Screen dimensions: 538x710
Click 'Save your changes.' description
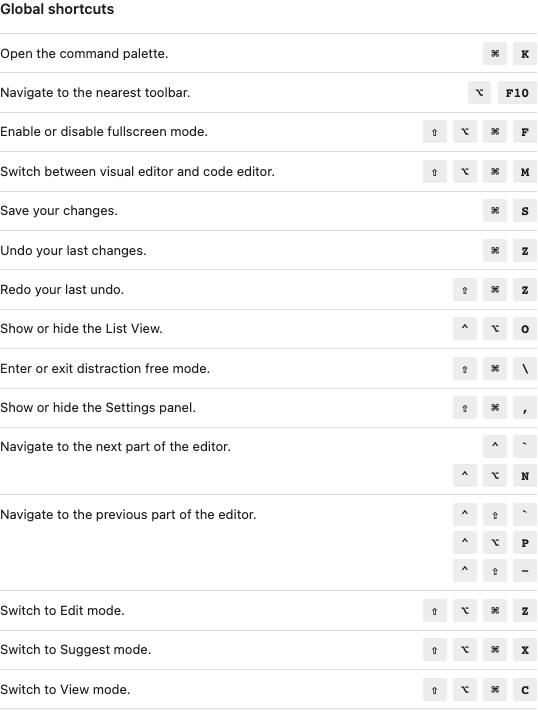coord(59,211)
